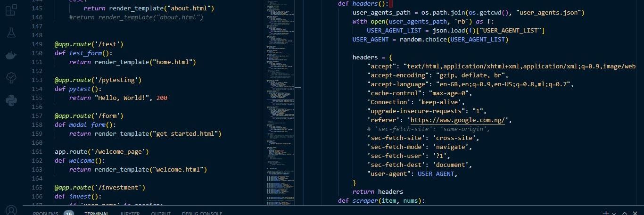Screen dimensions: 644x215
Task: Click line number 149 in gutter
Action: click(x=37, y=44)
